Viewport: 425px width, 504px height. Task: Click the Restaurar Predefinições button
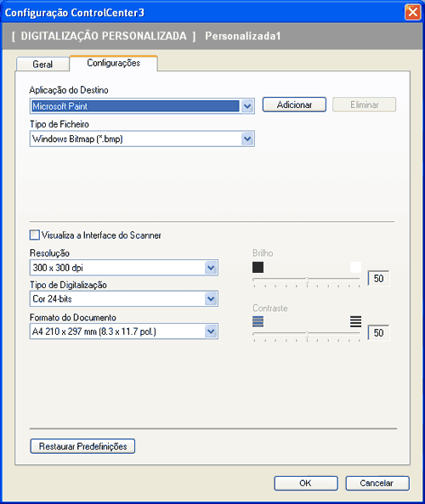[82, 446]
